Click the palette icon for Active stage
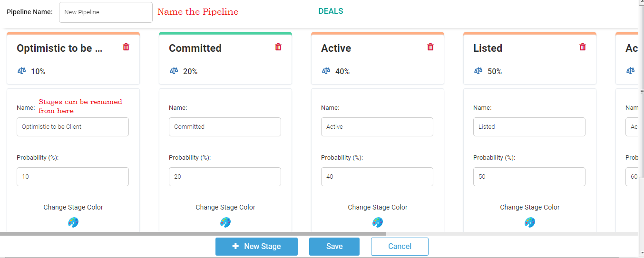The image size is (644, 258). pyautogui.click(x=378, y=222)
